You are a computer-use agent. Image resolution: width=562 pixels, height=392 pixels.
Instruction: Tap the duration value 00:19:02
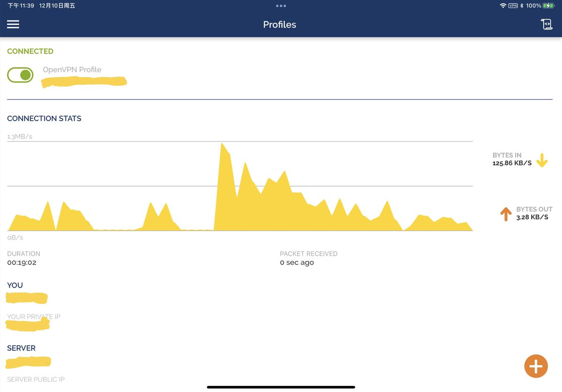coord(22,262)
